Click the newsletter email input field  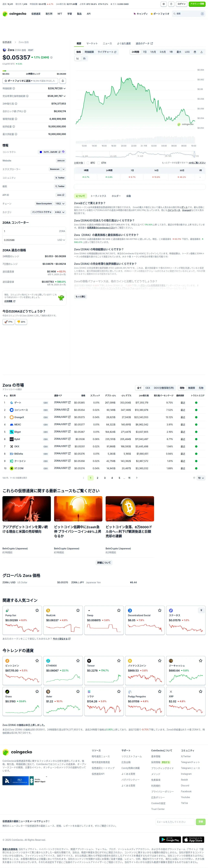tap(175, 822)
